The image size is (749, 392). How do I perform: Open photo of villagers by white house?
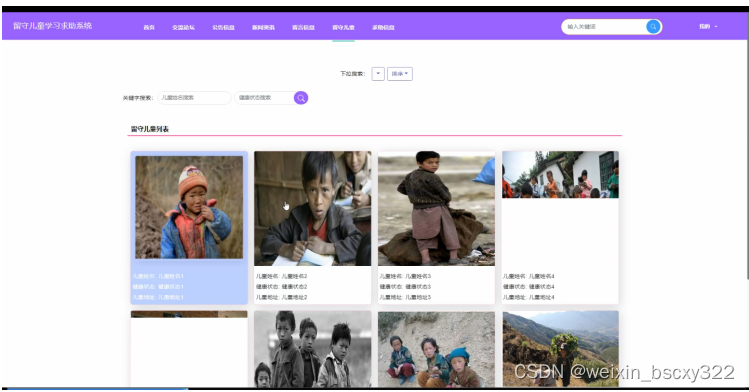coord(560,175)
